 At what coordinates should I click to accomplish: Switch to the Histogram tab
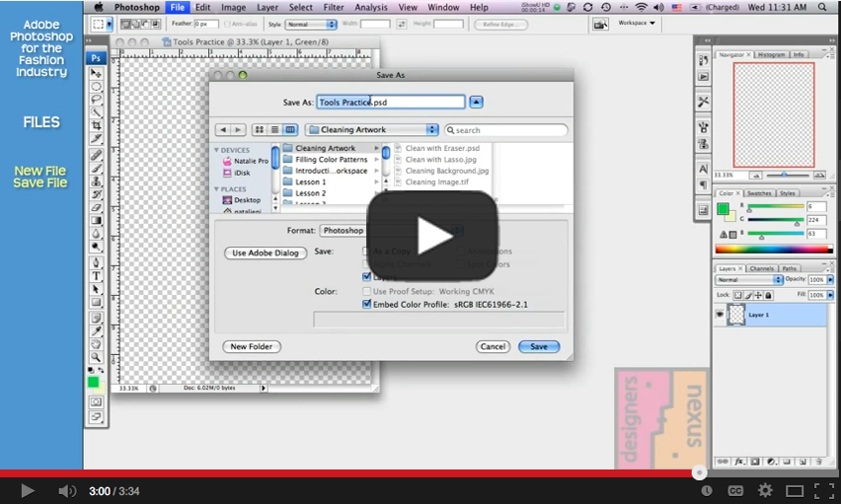(771, 54)
